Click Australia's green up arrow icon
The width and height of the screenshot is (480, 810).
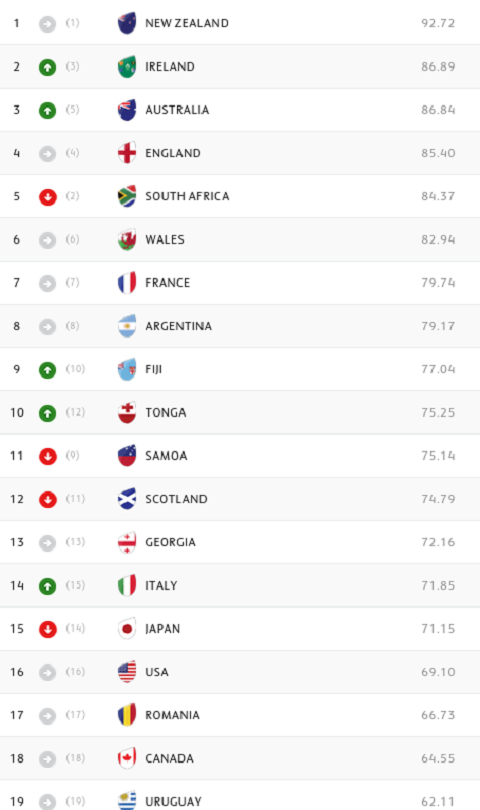pos(48,110)
